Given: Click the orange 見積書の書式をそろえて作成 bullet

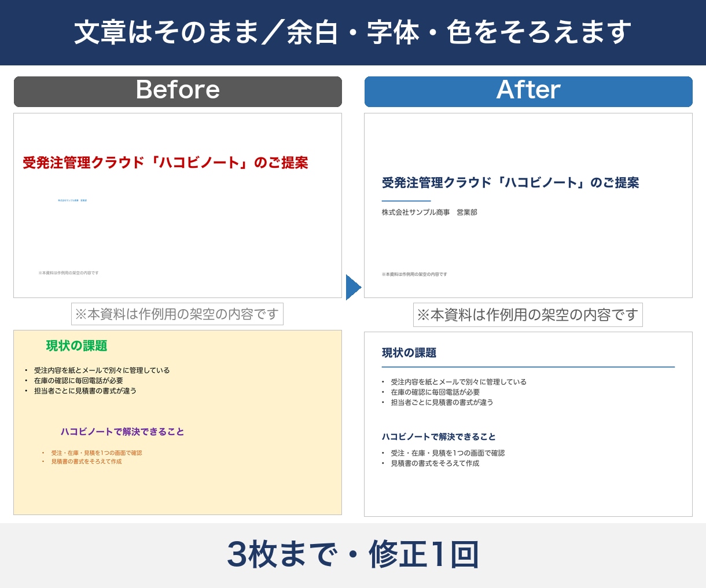Looking at the screenshot, I should [x=86, y=462].
